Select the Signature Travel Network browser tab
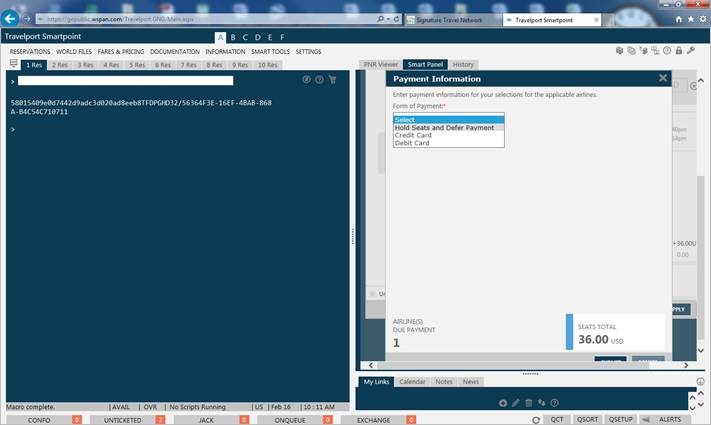Screen dimensions: 711x425 (453, 20)
